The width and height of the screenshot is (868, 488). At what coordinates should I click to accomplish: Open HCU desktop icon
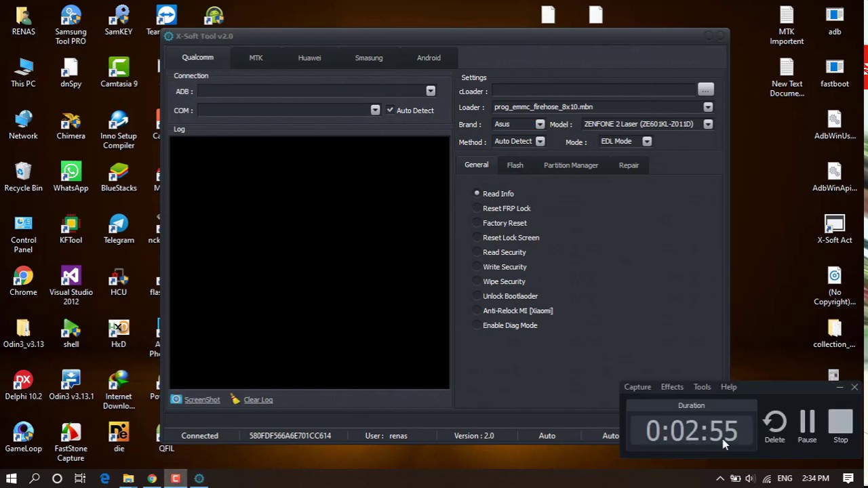tap(119, 281)
